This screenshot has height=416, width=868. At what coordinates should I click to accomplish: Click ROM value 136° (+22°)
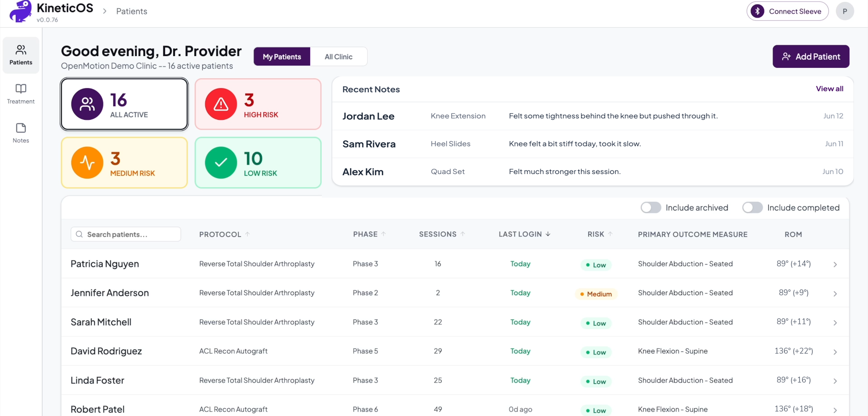794,351
